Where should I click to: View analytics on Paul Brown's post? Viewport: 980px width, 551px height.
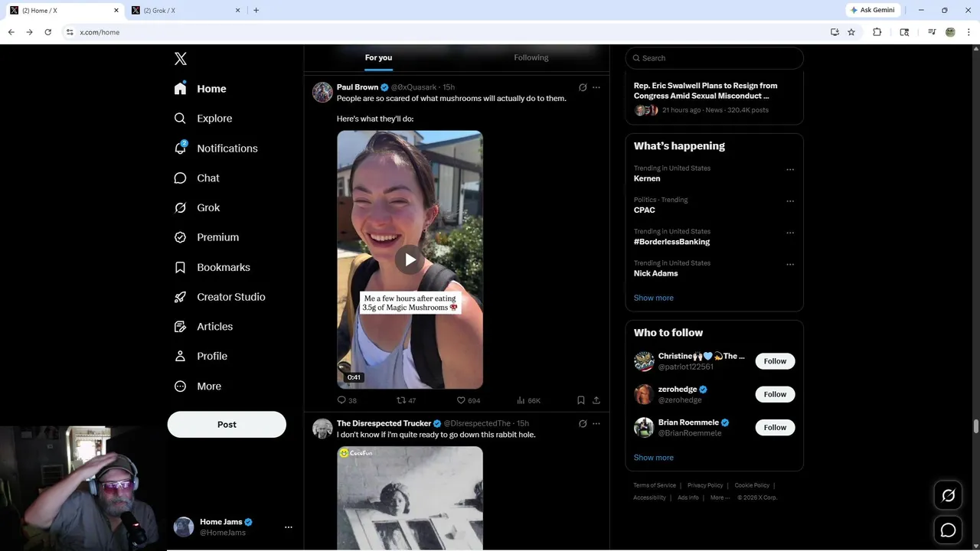(x=528, y=400)
